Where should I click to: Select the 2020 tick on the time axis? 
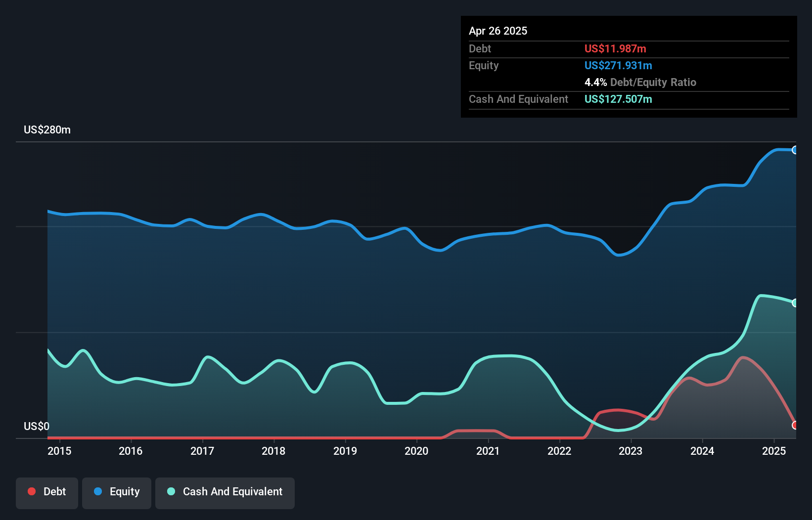pyautogui.click(x=416, y=451)
